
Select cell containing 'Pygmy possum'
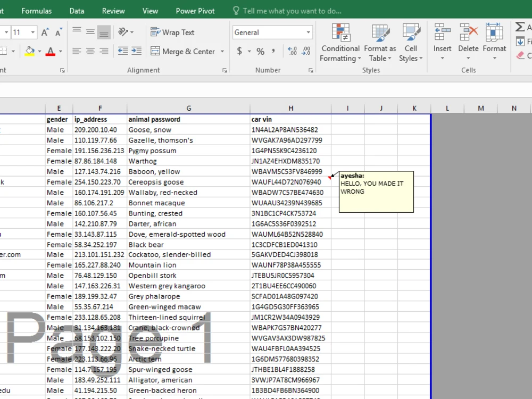click(x=189, y=151)
